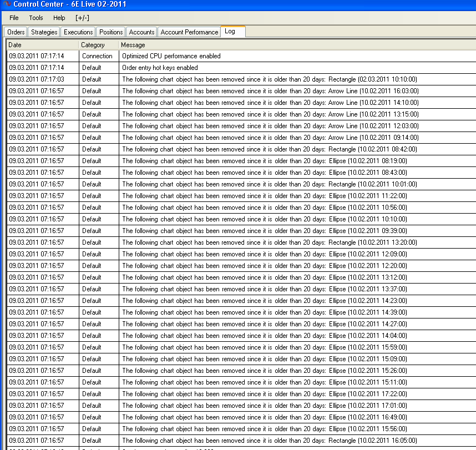476x450 pixels.
Task: Select log row for Ellipse (10.02.2011 12:20:00)
Action: coord(241,266)
